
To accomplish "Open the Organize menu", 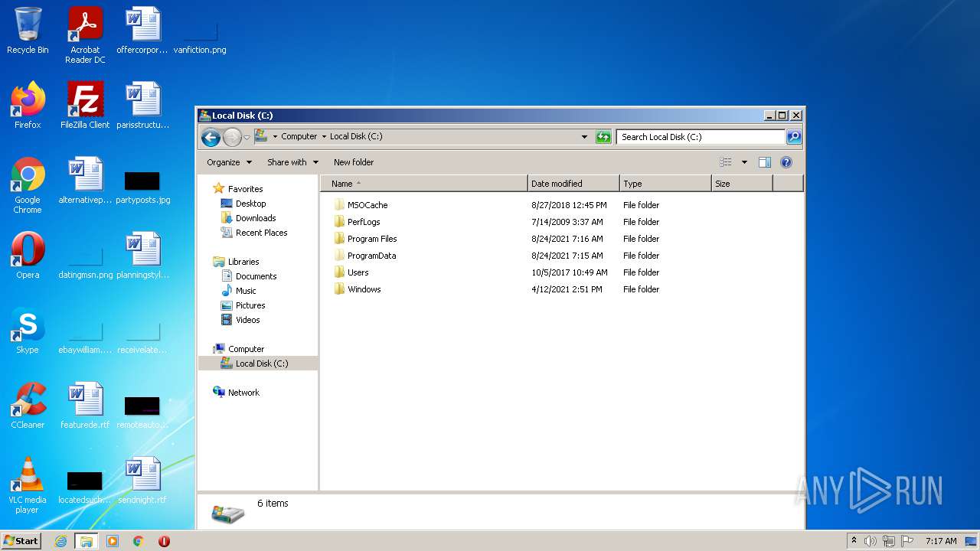I will (x=229, y=162).
